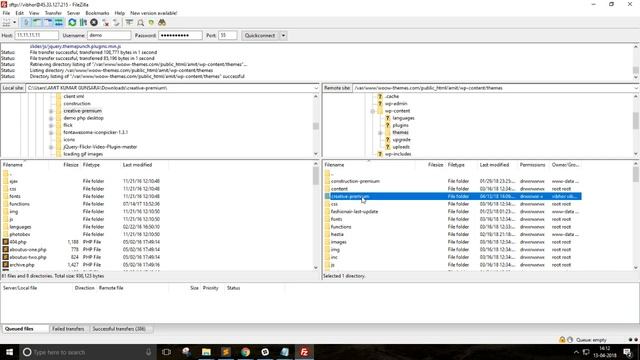Viewport: 640px width, 360px height.
Task: Click the Username input field
Action: pyautogui.click(x=109, y=36)
